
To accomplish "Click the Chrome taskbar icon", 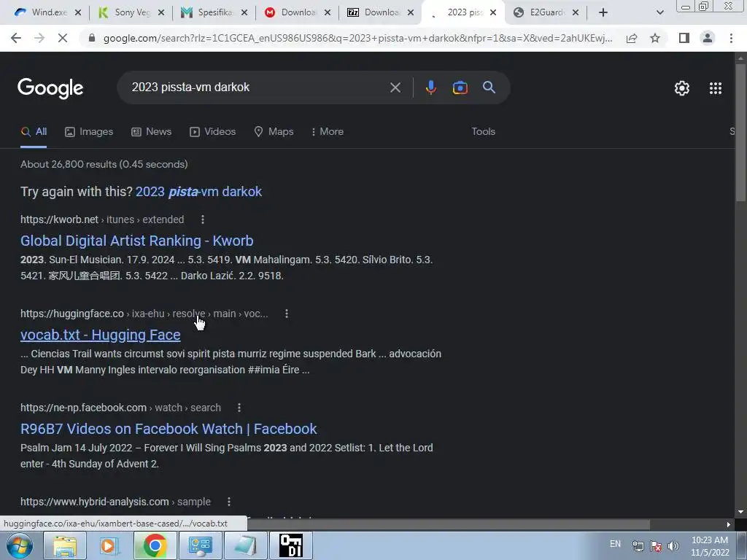I will coord(155,545).
